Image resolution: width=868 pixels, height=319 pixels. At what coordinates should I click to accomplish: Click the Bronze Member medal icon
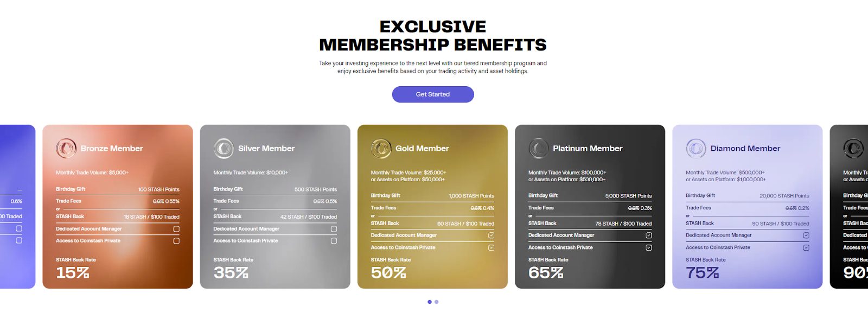[66, 148]
